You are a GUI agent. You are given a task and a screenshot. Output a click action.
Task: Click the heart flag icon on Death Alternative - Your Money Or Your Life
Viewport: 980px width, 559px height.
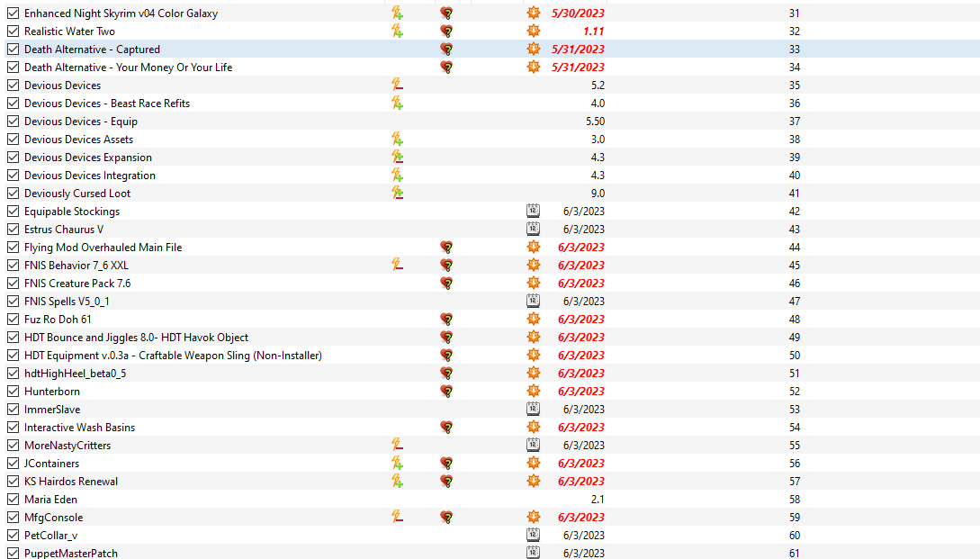click(446, 67)
